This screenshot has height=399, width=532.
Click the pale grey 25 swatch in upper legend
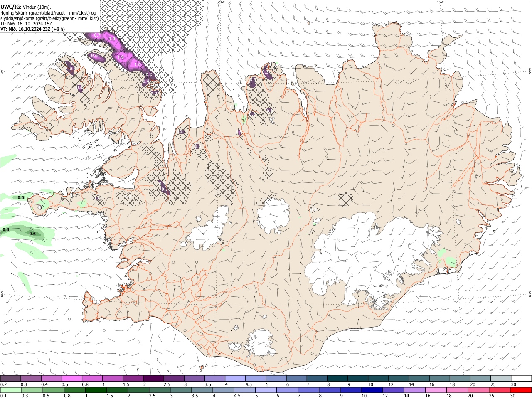tap(500, 378)
